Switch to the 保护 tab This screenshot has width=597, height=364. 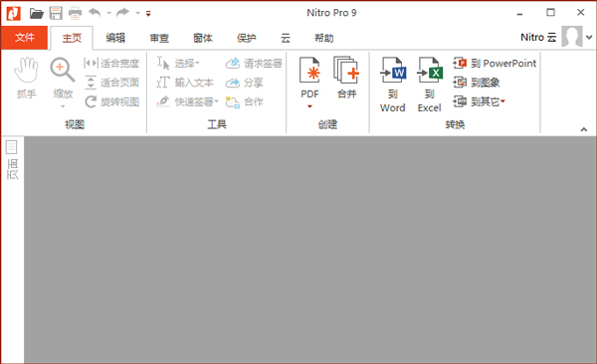[x=247, y=38]
